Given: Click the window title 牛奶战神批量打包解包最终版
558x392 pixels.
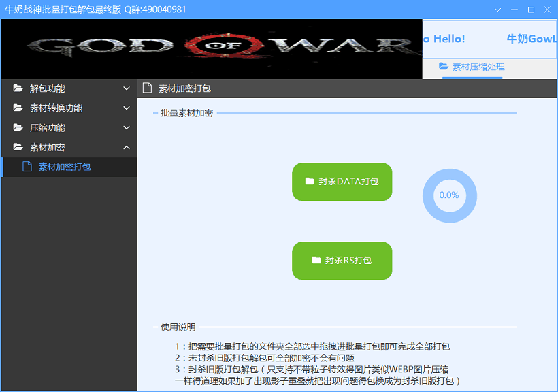Looking at the screenshot, I should coord(63,10).
